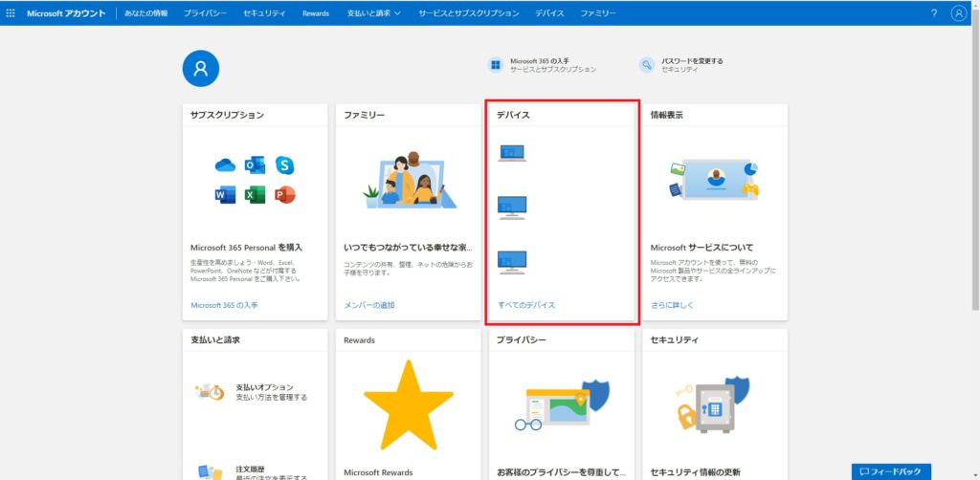Image resolution: width=980 pixels, height=480 pixels.
Task: Open the セキュリティ nav item
Action: (265, 13)
